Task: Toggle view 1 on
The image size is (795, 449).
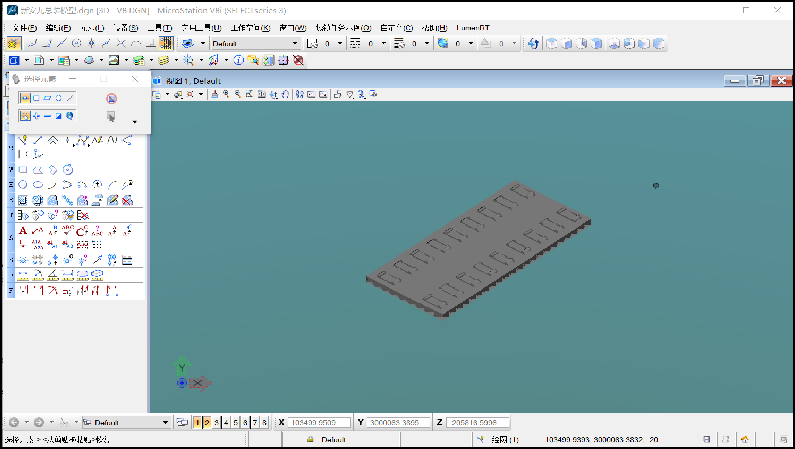Action: (197, 422)
